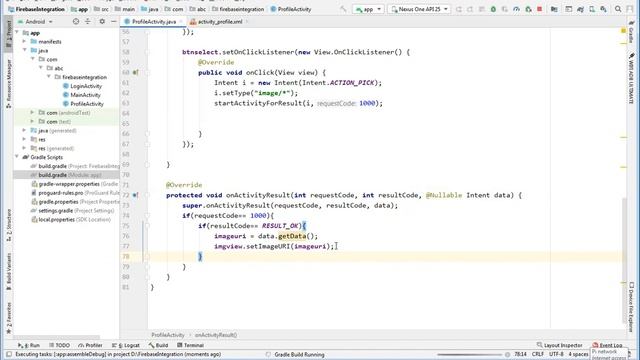Collapse the firebaseintegration package
Image resolution: width=640 pixels, height=360 pixels.
pyautogui.click(x=49, y=77)
